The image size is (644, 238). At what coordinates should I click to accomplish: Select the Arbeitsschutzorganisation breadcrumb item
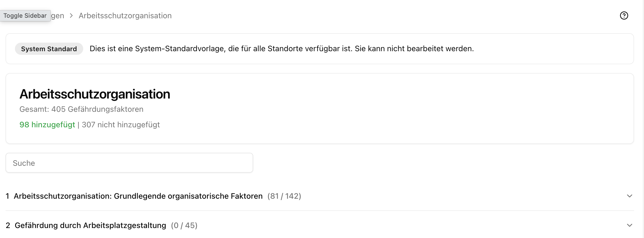coord(125,15)
